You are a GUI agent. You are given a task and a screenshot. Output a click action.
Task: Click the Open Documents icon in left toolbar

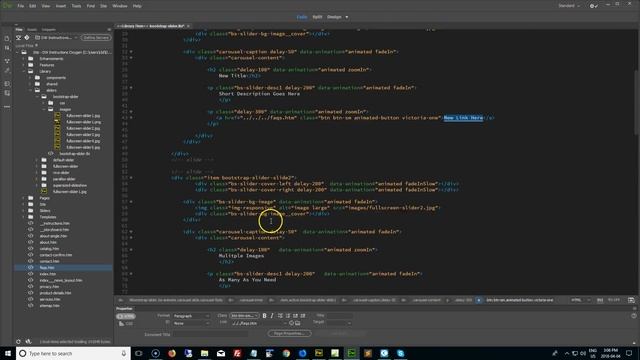pos(7,39)
